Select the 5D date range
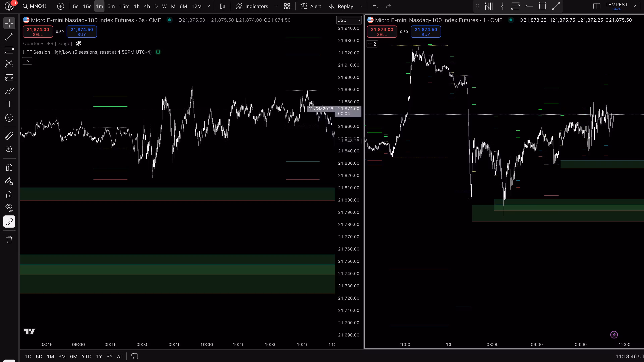The image size is (644, 362). [x=39, y=356]
